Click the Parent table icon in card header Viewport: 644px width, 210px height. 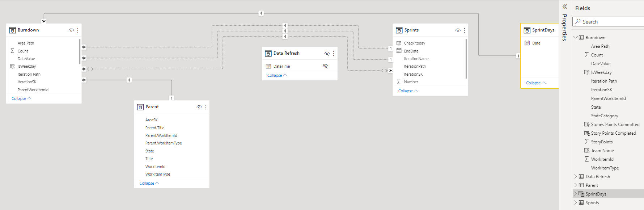140,107
